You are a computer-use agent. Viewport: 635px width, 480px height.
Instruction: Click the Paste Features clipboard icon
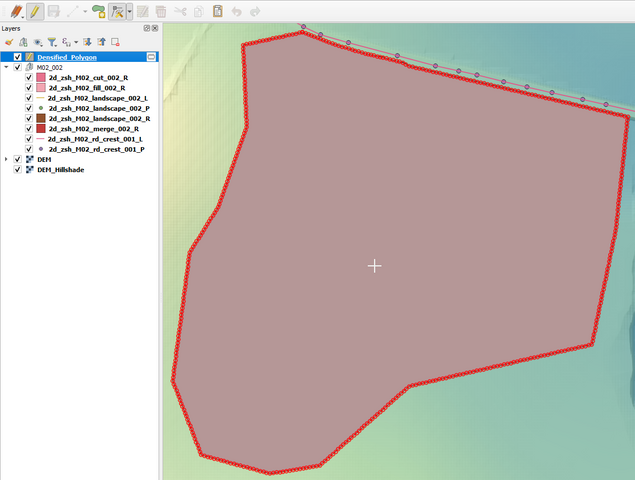pos(217,11)
